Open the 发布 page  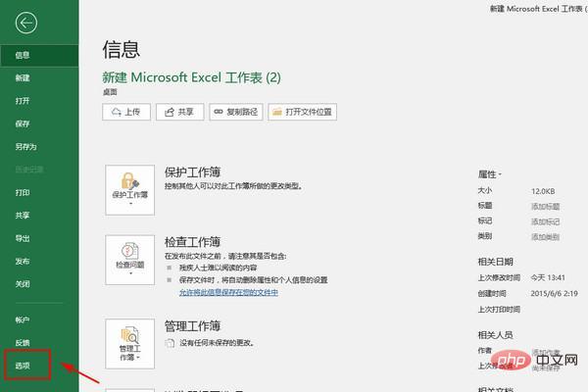23,261
